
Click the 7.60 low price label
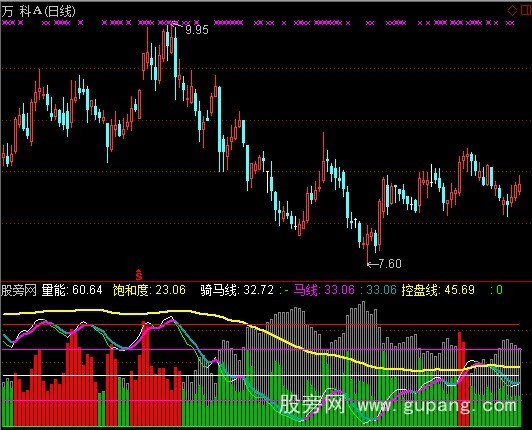390,264
